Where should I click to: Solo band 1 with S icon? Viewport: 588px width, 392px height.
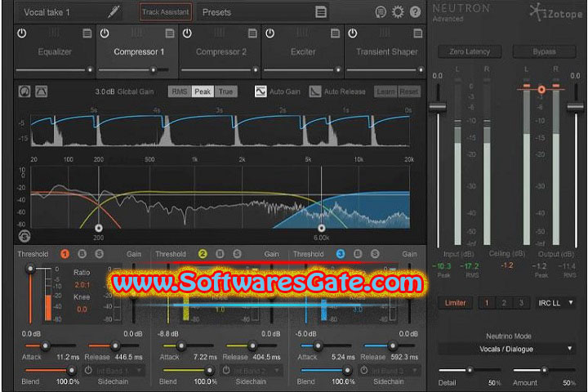click(99, 254)
